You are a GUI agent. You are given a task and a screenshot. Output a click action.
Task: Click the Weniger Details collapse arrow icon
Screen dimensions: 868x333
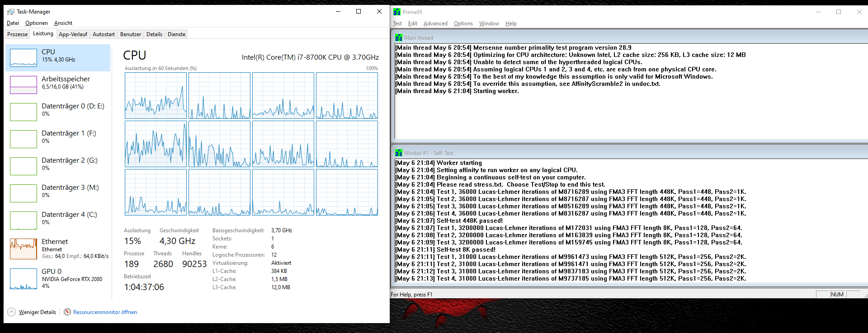coord(12,312)
